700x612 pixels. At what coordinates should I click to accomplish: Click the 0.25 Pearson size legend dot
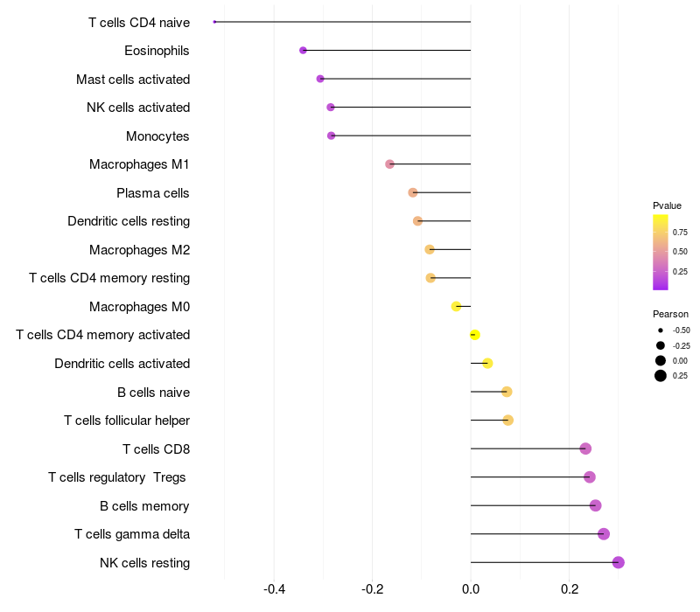pos(661,376)
